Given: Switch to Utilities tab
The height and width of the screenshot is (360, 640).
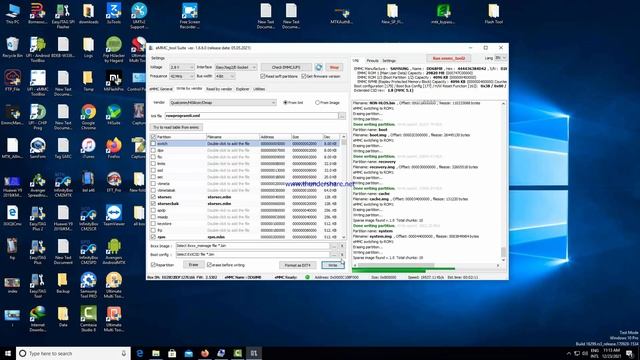Looking at the screenshot, I should [x=259, y=89].
